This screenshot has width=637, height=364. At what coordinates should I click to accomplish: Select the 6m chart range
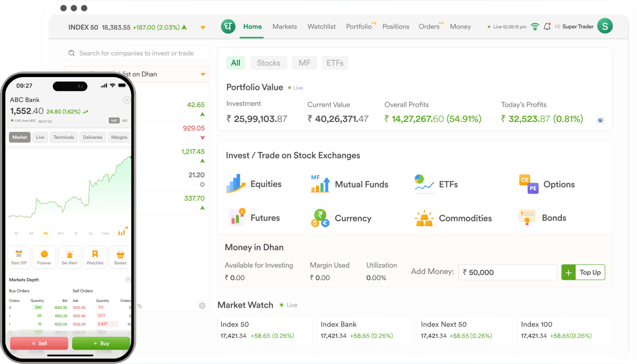point(61,233)
